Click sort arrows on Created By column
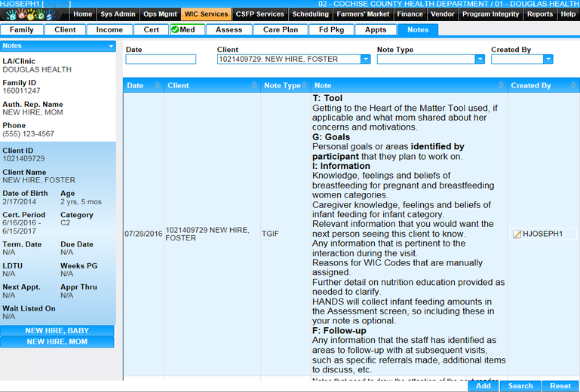 click(575, 86)
